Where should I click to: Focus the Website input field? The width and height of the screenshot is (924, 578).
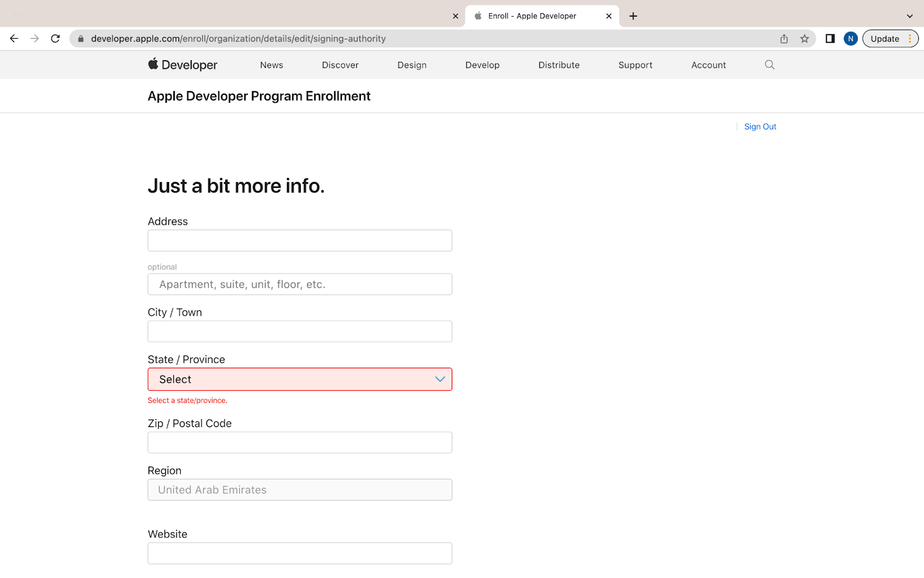point(300,553)
